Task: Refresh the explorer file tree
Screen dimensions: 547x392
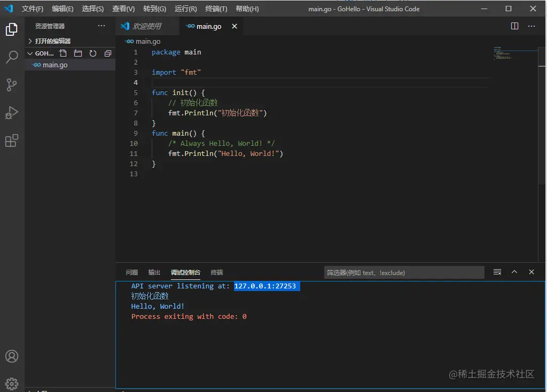Action: [93, 53]
